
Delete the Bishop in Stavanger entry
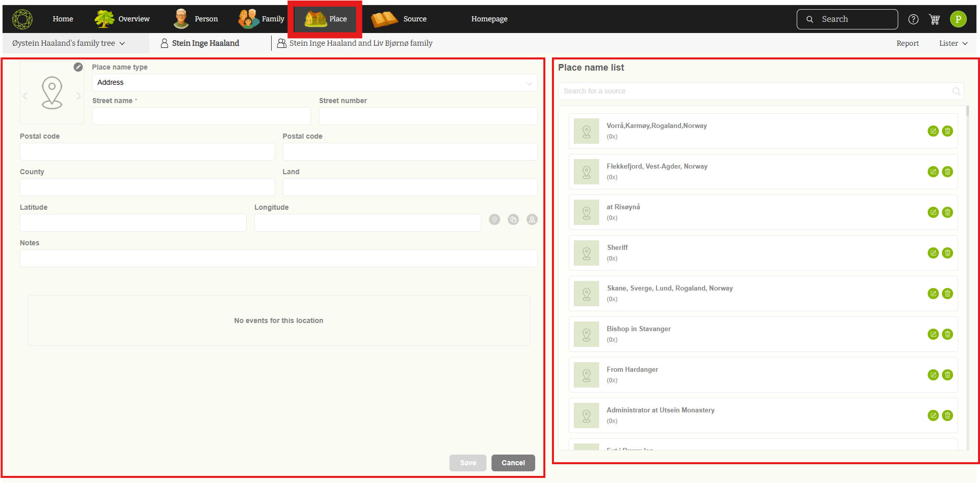click(x=947, y=334)
